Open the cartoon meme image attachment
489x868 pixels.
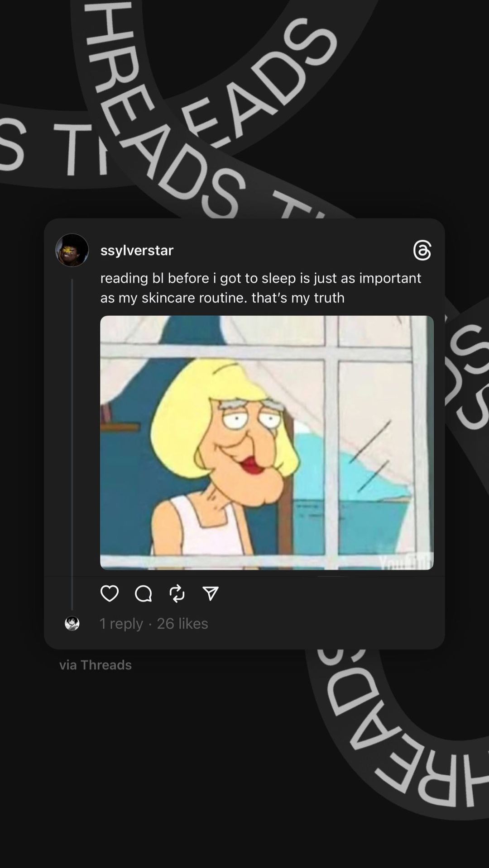tap(267, 442)
